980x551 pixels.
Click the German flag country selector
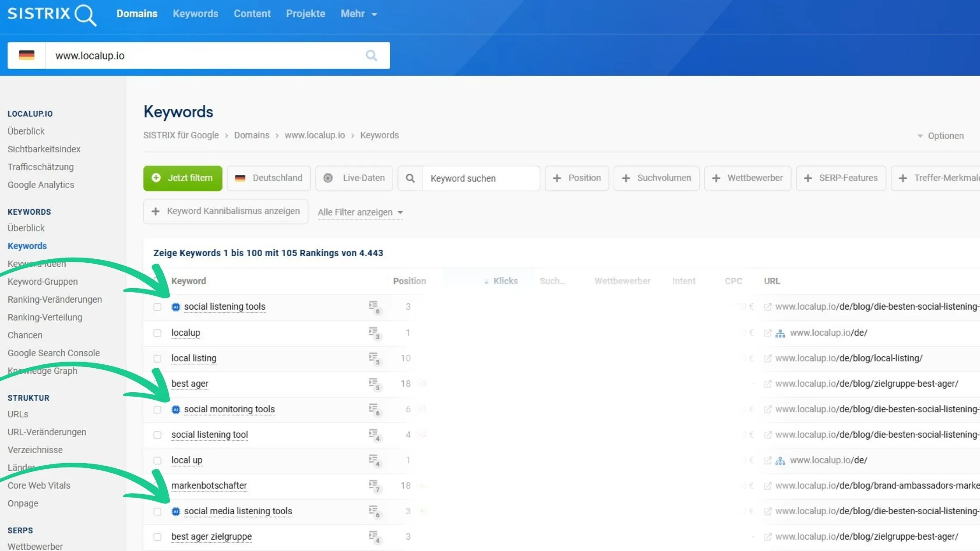tap(27, 56)
